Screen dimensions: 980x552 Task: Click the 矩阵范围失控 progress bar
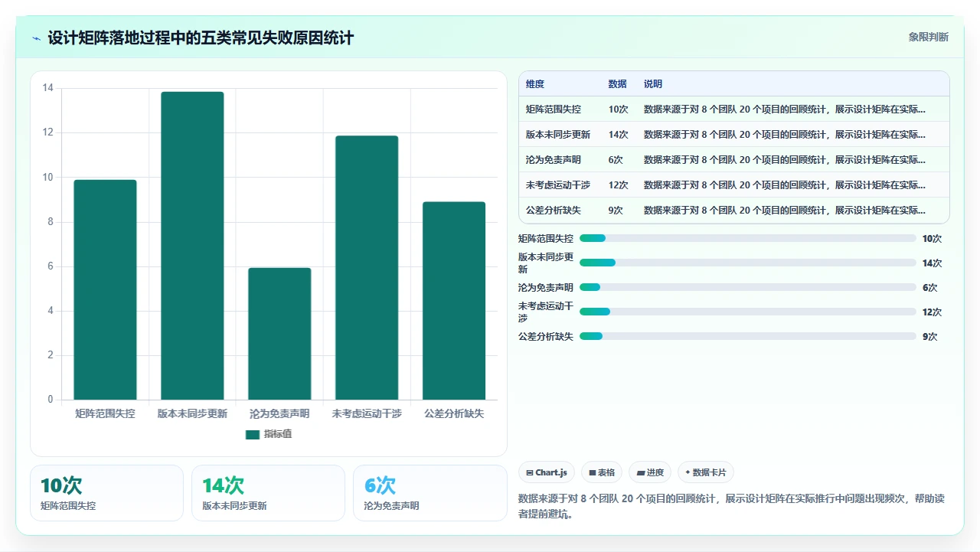[x=748, y=238]
